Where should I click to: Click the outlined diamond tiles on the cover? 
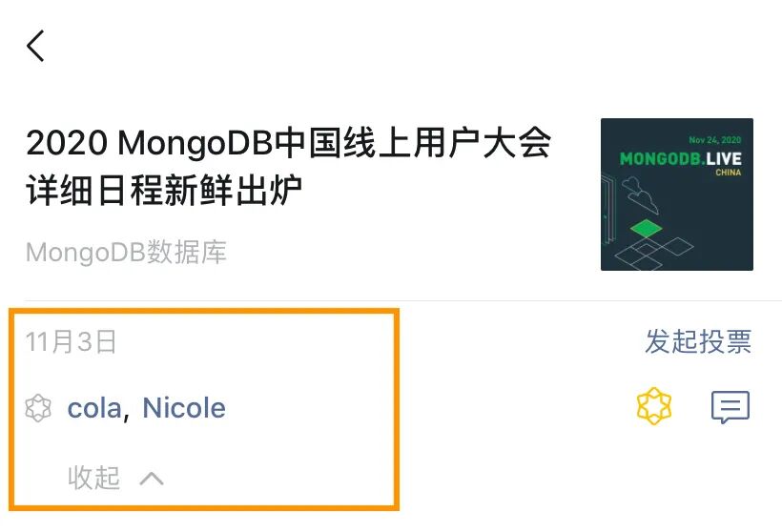coord(653,253)
